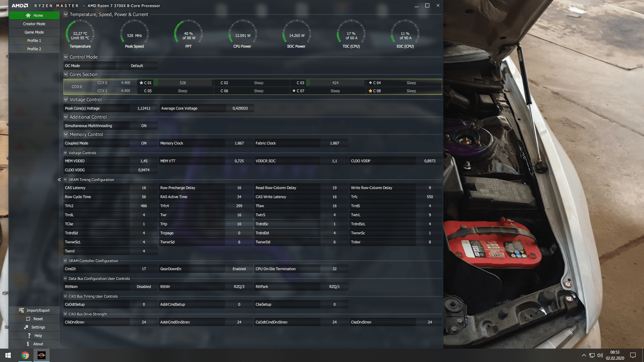Click the dot marker on core C 04
This screenshot has width=644, height=362.
click(370, 82)
